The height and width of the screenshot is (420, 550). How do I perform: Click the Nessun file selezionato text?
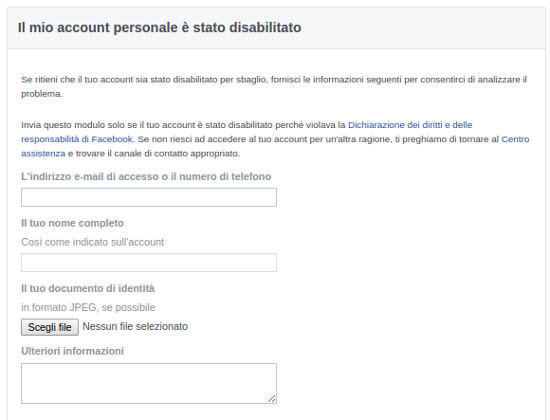(x=135, y=327)
